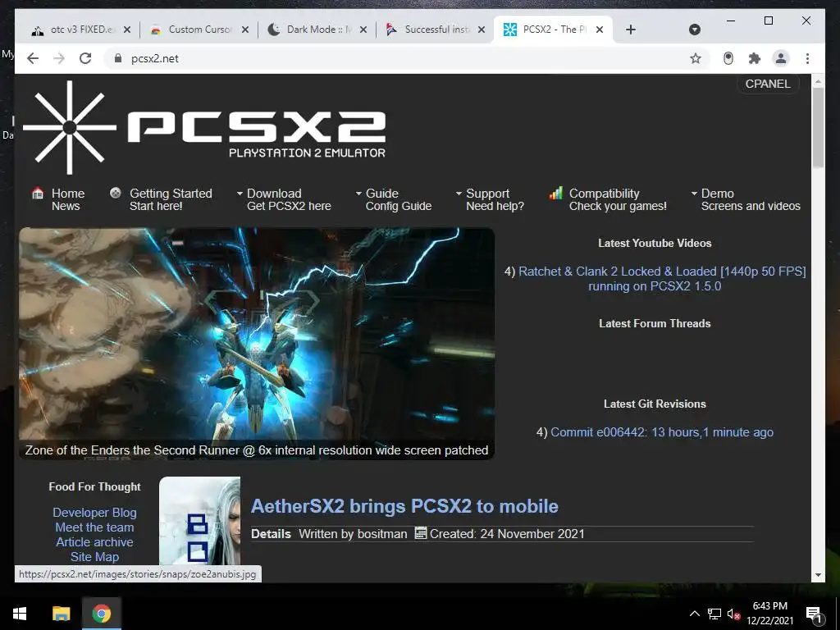Click the page scrollbar up arrow
The width and height of the screenshot is (840, 630).
(x=818, y=82)
